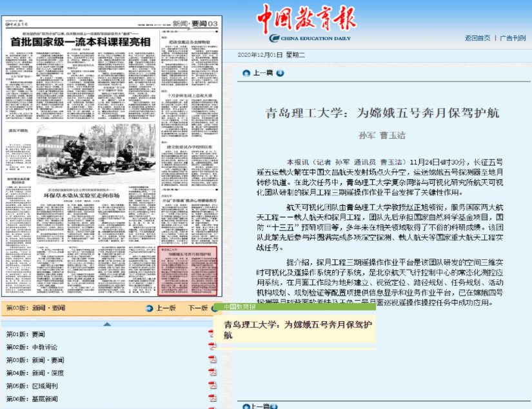The height and width of the screenshot is (409, 532).
Task: Select 第03版：新闻·要闻 in the page list
Action: coord(35,360)
